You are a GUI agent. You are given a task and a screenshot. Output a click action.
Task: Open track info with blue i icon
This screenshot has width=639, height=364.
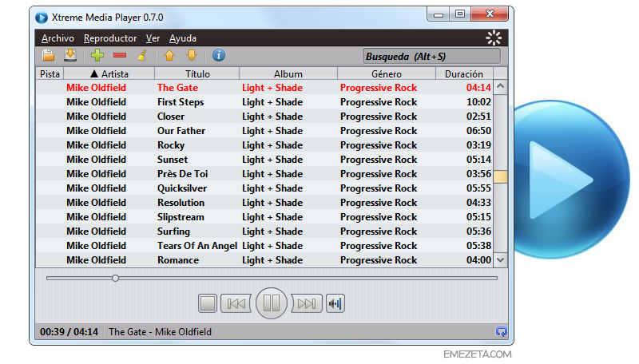tap(219, 55)
